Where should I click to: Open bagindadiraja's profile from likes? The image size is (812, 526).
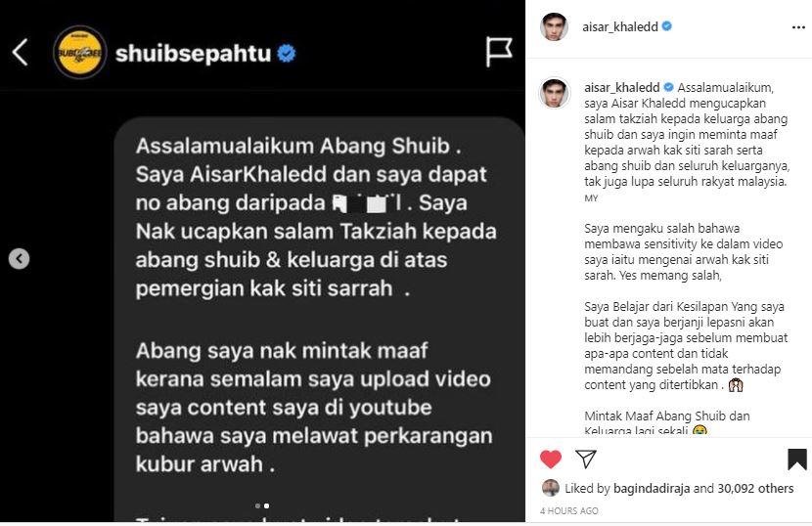point(652,488)
